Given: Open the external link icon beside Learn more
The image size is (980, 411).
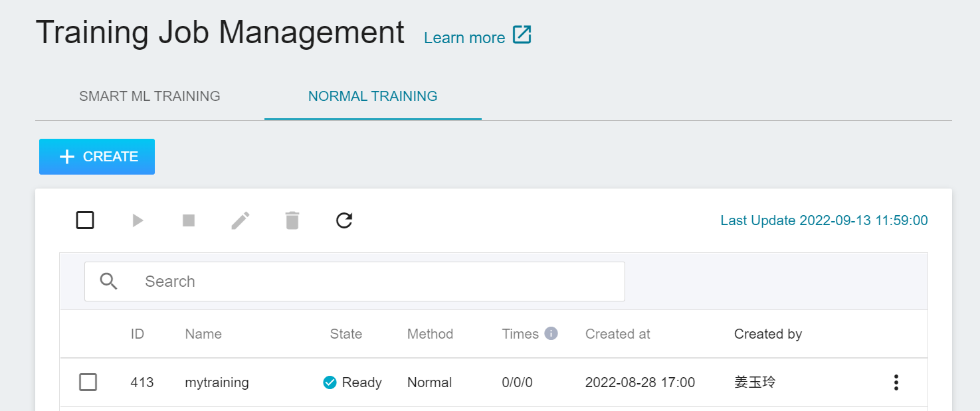Looking at the screenshot, I should [x=522, y=35].
